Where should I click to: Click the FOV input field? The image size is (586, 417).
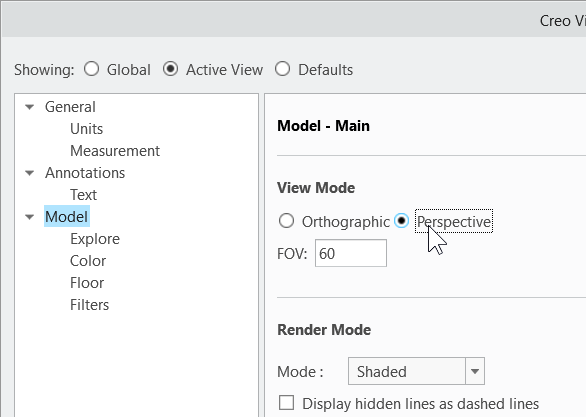pyautogui.click(x=351, y=253)
